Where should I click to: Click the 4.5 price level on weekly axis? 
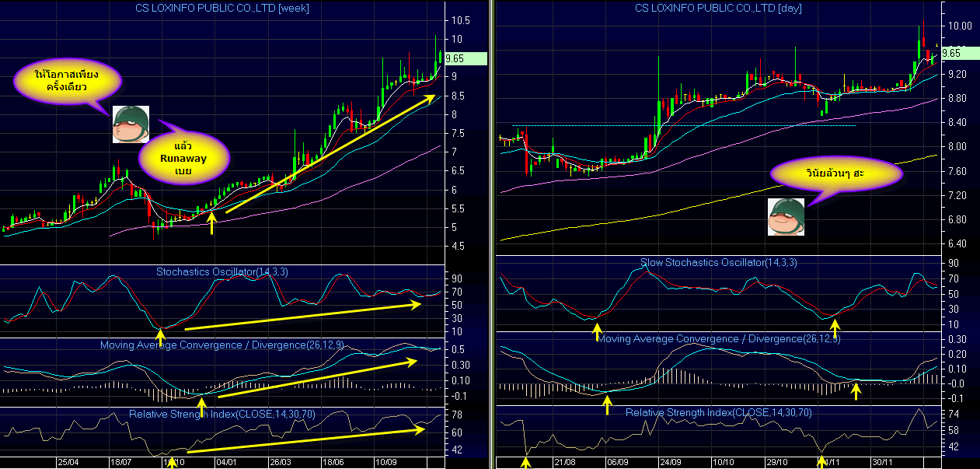[x=457, y=247]
